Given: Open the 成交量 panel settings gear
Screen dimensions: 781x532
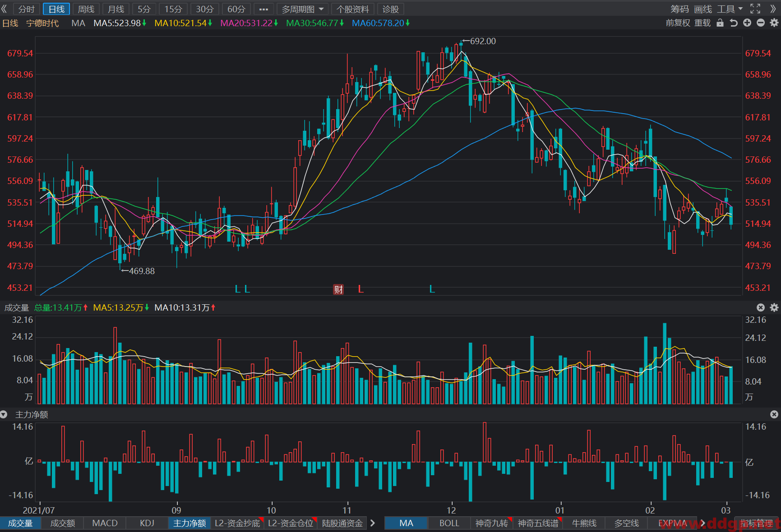Looking at the screenshot, I should pyautogui.click(x=774, y=307).
